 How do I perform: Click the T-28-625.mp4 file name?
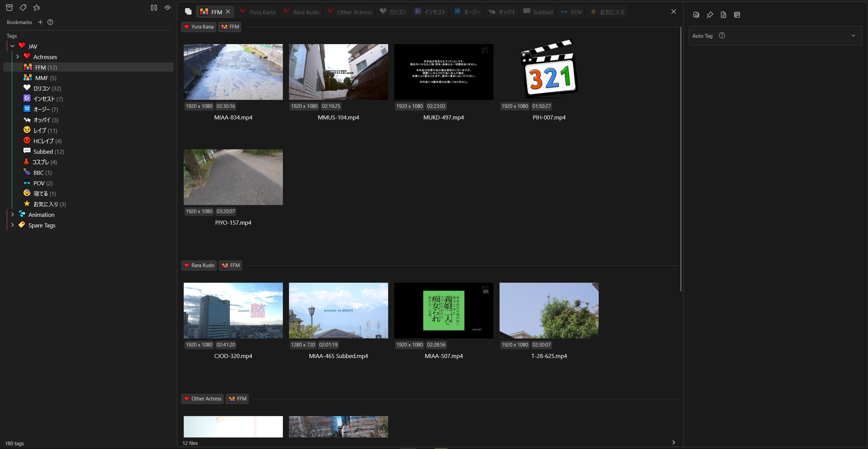pos(549,356)
